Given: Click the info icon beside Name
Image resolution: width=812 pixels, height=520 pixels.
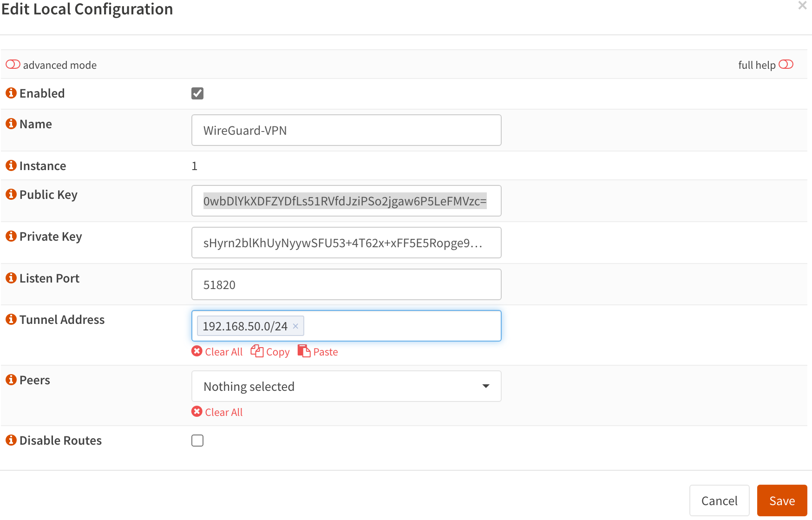Looking at the screenshot, I should click(10, 123).
